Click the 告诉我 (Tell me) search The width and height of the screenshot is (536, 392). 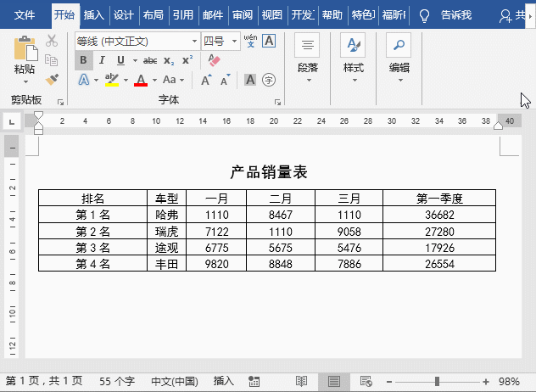click(x=446, y=14)
